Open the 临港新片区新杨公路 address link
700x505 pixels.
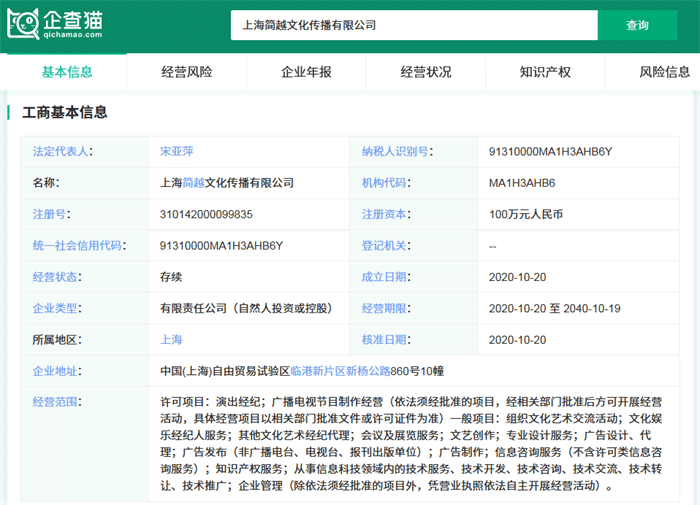(x=340, y=371)
